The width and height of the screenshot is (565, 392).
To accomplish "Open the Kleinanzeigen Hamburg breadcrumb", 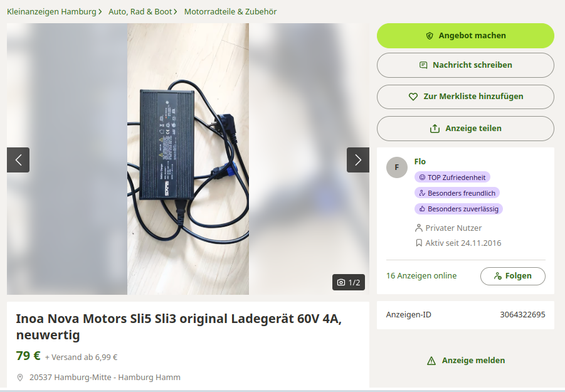I will tap(51, 11).
